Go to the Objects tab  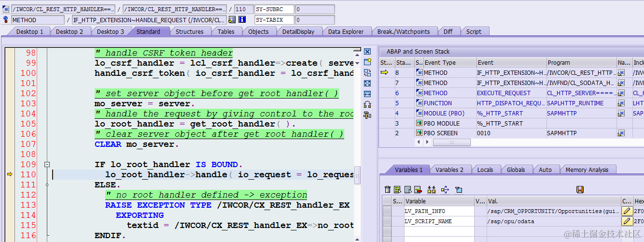[258, 31]
